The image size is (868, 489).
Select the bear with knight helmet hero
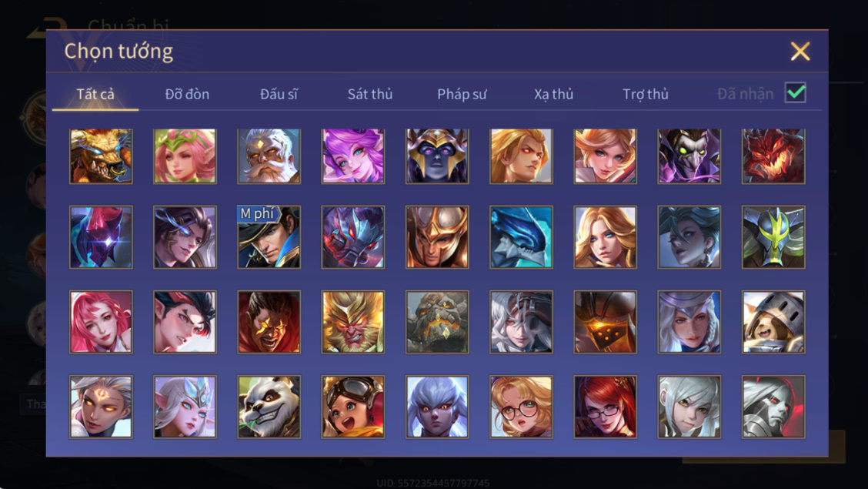pyautogui.click(x=773, y=322)
